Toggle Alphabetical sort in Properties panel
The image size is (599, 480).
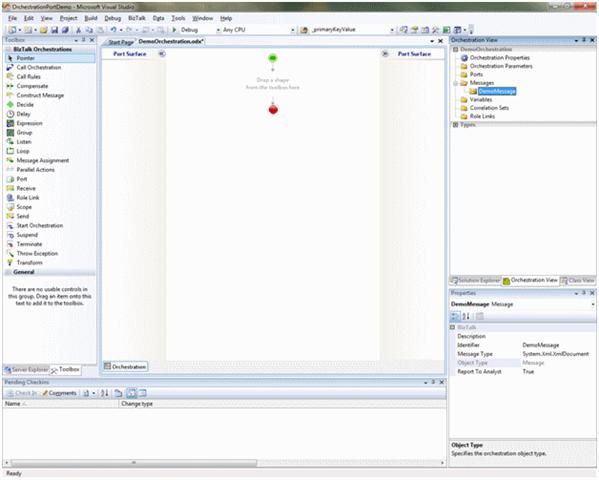466,316
